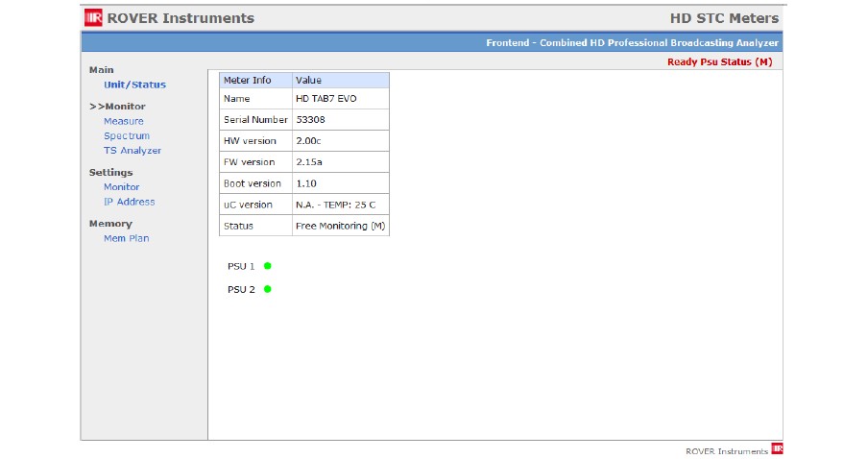
Task: Click the Status row label in the table
Action: pyautogui.click(x=238, y=226)
